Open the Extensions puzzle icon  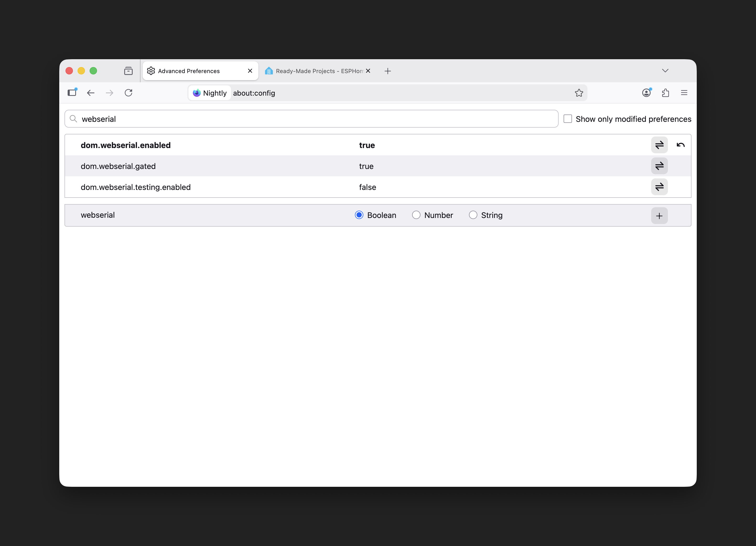point(665,93)
